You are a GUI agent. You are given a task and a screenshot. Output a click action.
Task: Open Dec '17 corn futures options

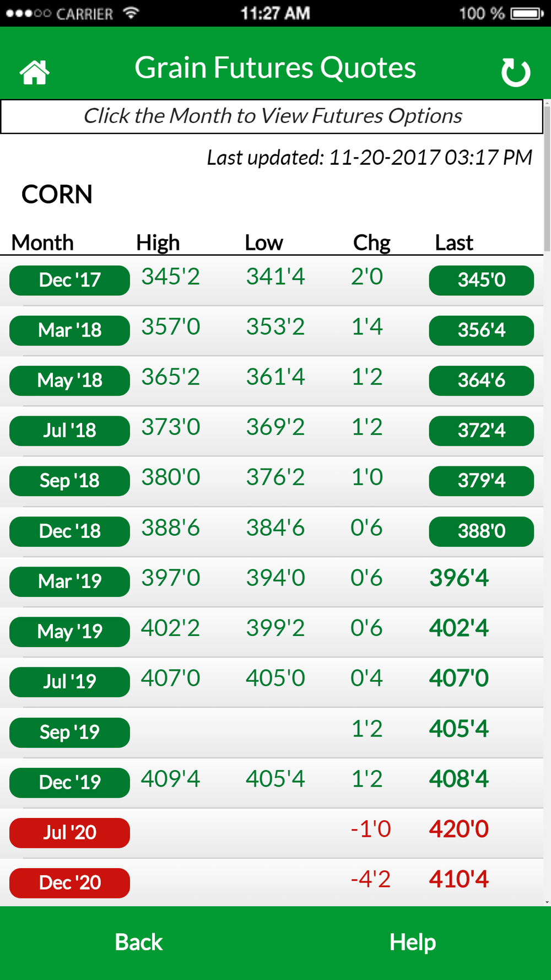(x=69, y=280)
